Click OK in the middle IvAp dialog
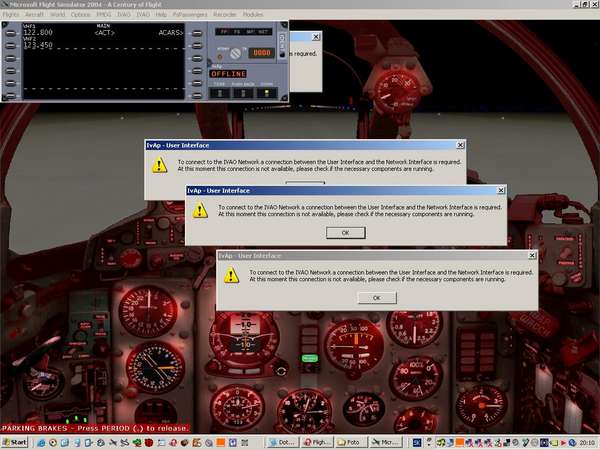Screen dimensions: 600x450 (346, 233)
